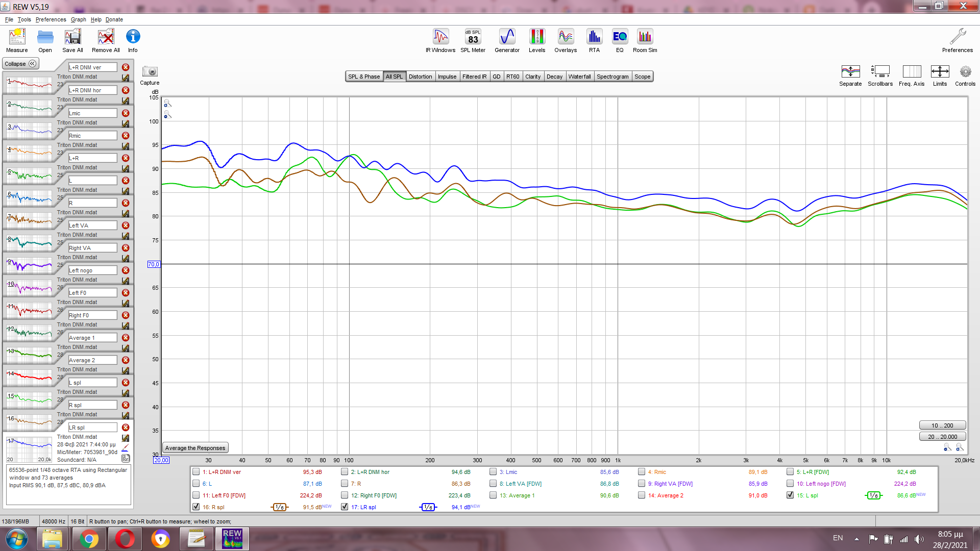Open Preferences wrench icon
The height and width of the screenshot is (551, 980).
[958, 40]
